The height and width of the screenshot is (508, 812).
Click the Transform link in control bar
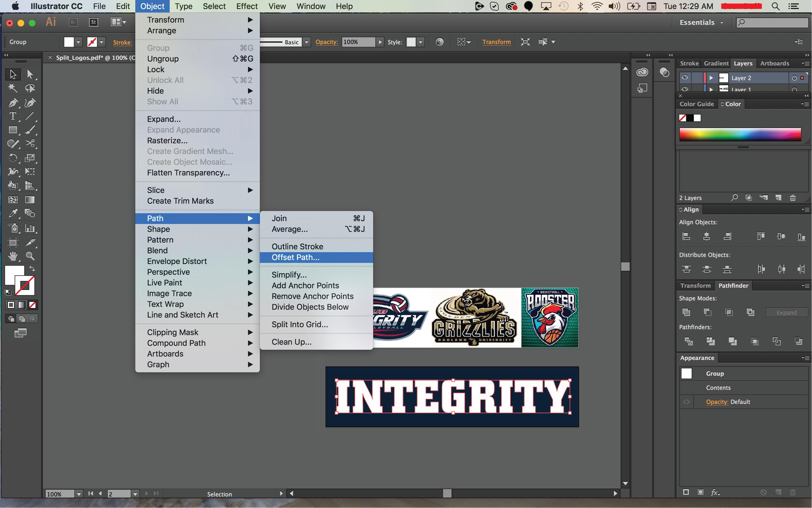(496, 42)
